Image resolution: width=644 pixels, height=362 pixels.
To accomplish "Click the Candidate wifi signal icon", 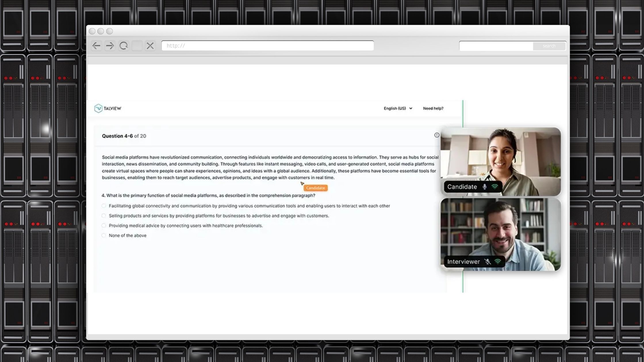I will tap(495, 187).
